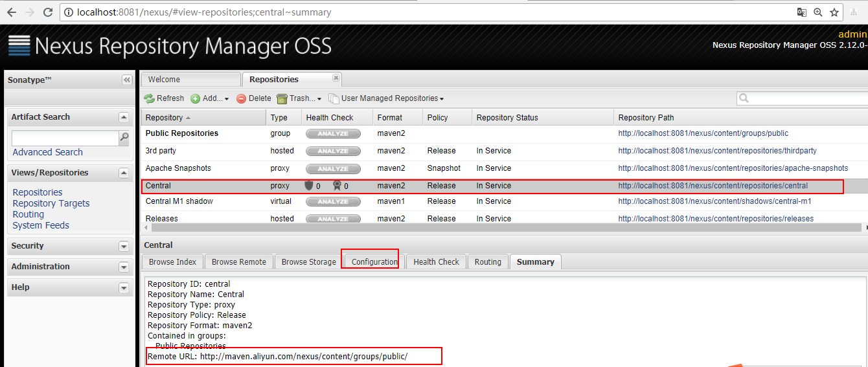
Task: Click the site info icon in address bar
Action: click(69, 12)
